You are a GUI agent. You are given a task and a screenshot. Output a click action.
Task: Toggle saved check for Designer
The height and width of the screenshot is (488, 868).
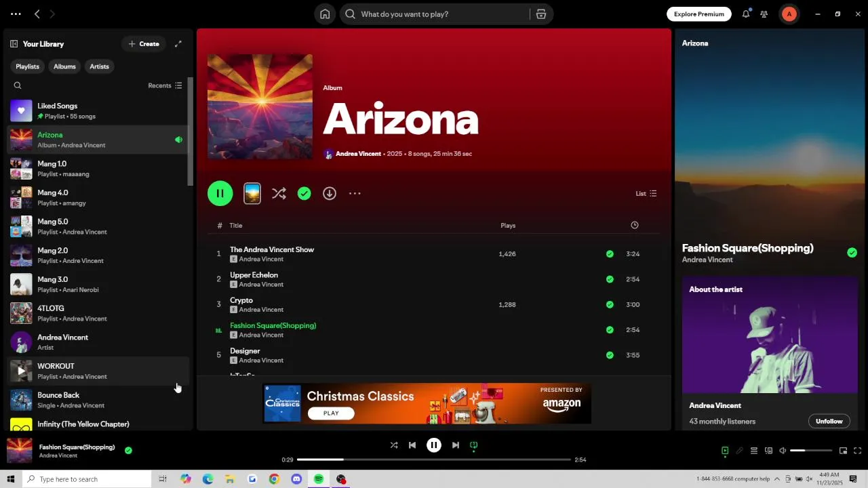pyautogui.click(x=610, y=355)
